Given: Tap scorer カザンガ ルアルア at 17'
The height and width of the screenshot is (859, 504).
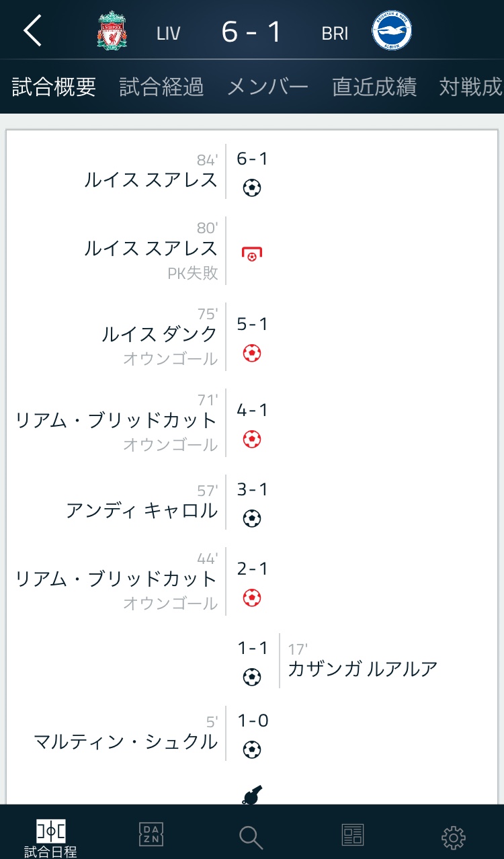Looking at the screenshot, I should (363, 669).
